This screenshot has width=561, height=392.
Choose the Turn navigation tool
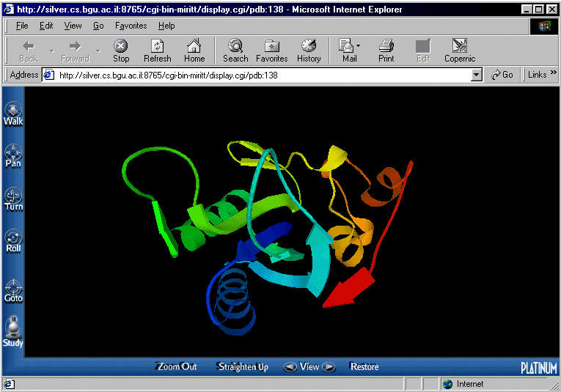[13, 199]
